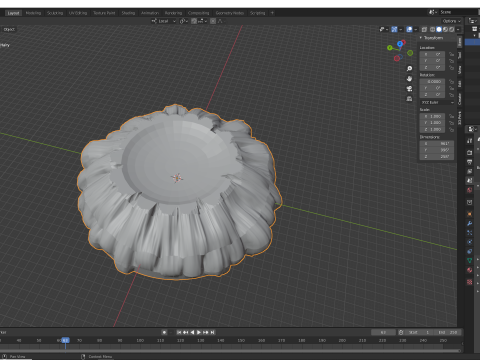Open transform orientation Local dropdown
Screen dimensions: 480x360
(x=164, y=21)
